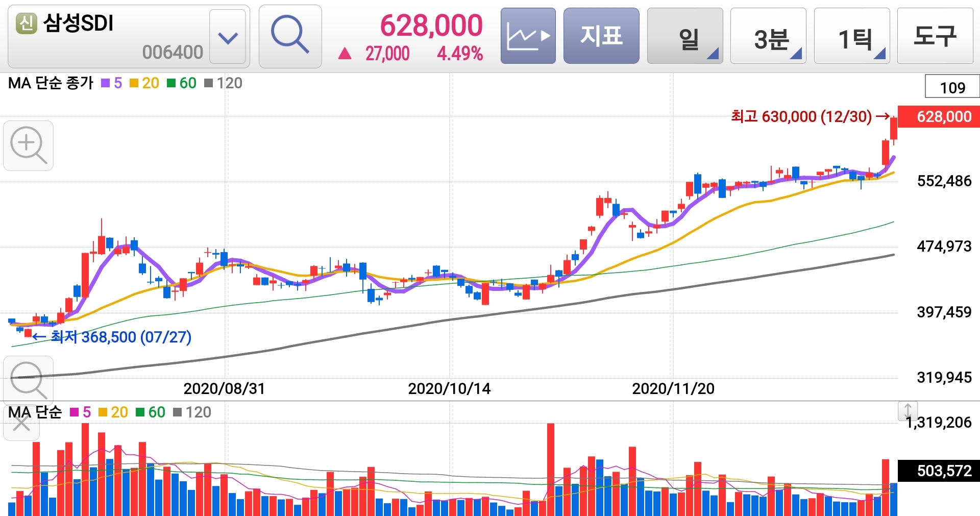Image resolution: width=980 pixels, height=516 pixels.
Task: Click the 2020/10/14 date label
Action: point(449,389)
